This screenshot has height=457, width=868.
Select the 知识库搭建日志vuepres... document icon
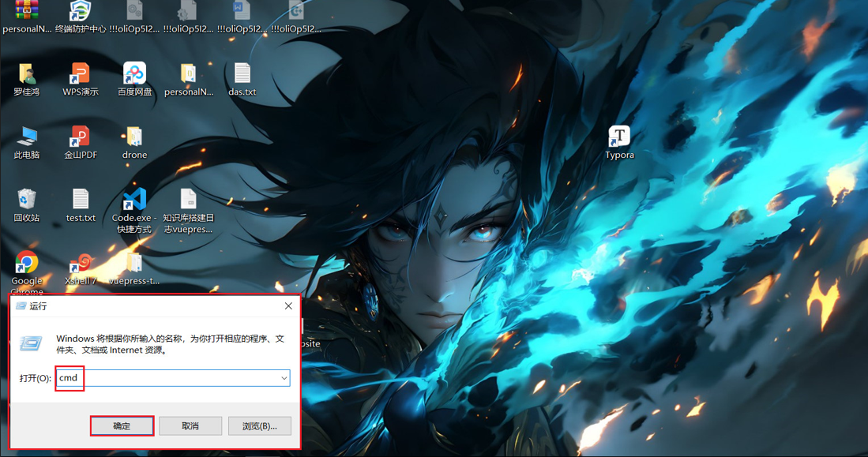tap(188, 199)
